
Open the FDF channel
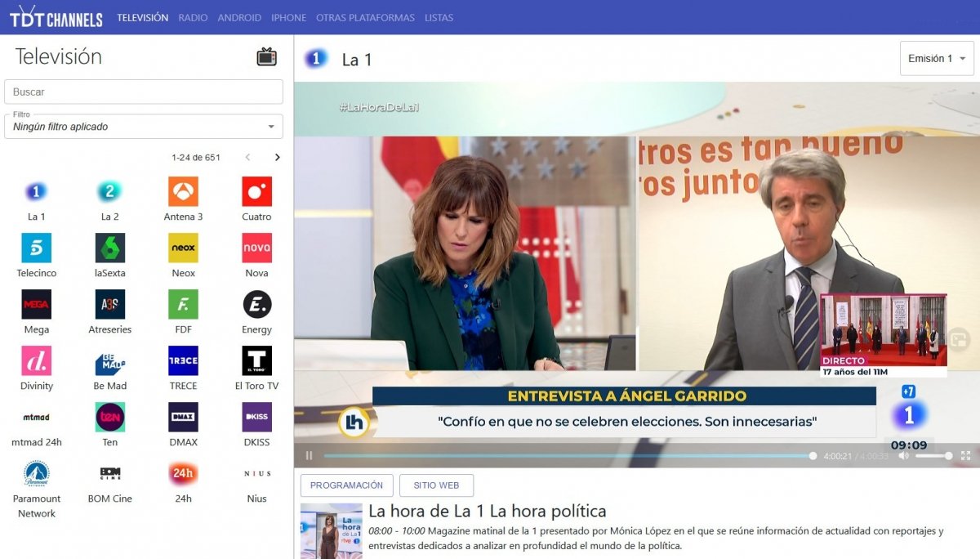[x=183, y=305]
